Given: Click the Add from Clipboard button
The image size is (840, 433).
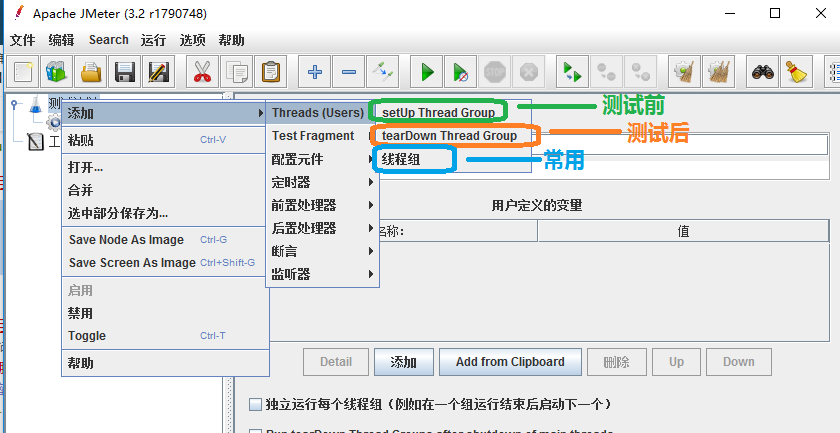Looking at the screenshot, I should coord(510,362).
